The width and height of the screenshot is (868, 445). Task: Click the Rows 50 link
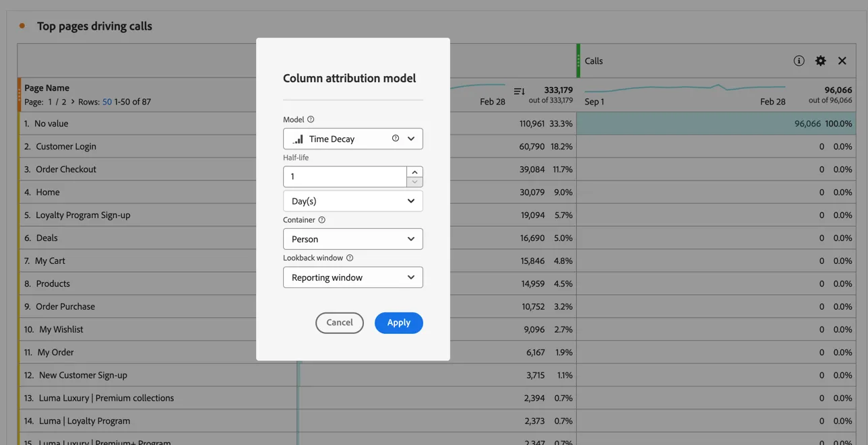107,102
